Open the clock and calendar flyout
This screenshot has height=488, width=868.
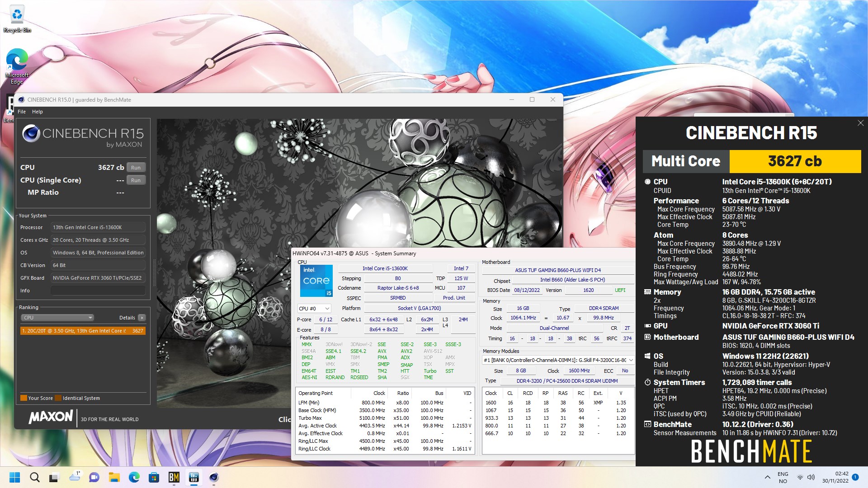pyautogui.click(x=835, y=477)
